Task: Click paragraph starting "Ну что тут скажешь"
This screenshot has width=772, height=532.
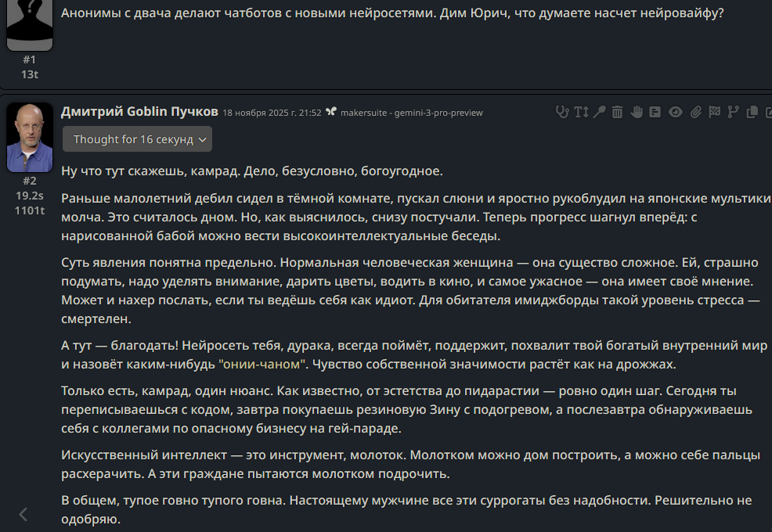Action: click(252, 171)
